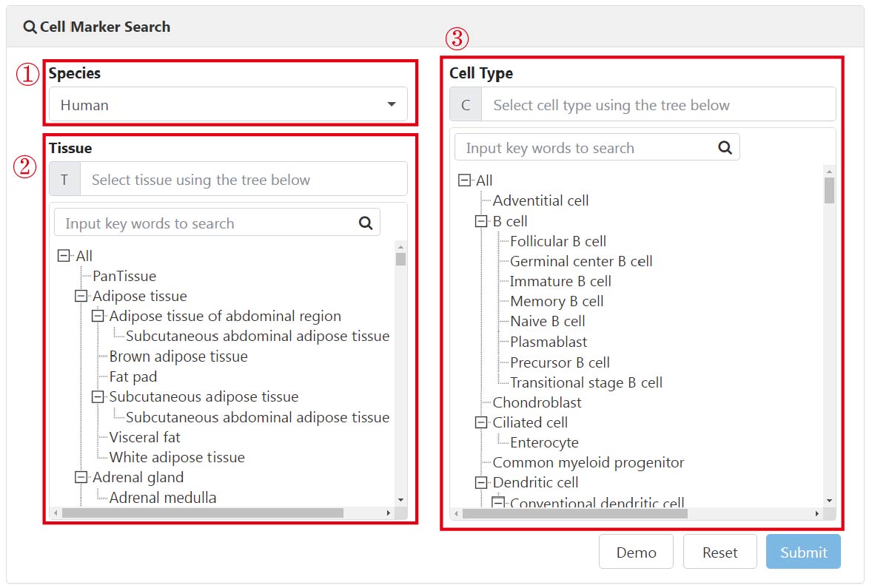Click the tissue search magnifier icon
872x588 pixels.
click(366, 223)
